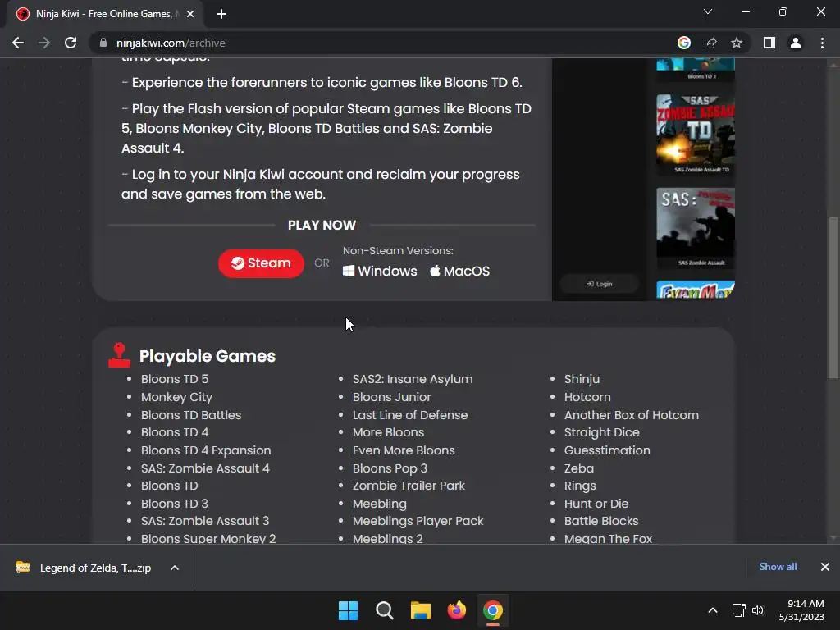Click SAS2: Insane Asylum entry
The width and height of the screenshot is (840, 630).
[413, 379]
